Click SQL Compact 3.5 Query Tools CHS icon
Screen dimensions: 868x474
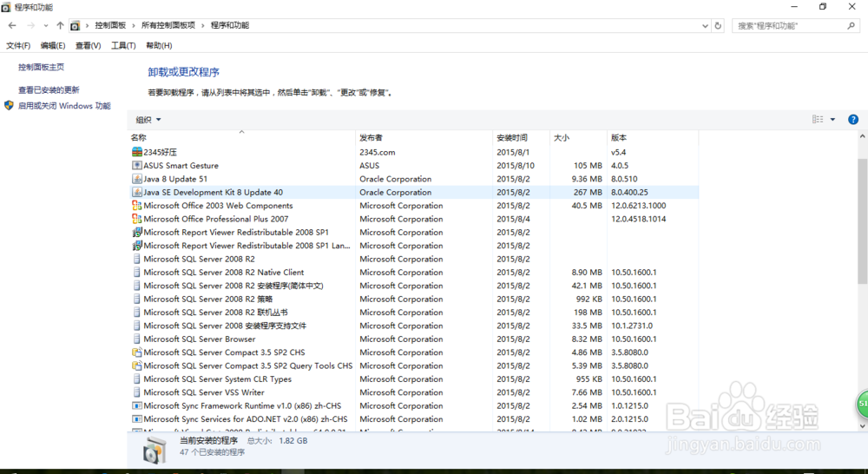tap(137, 365)
